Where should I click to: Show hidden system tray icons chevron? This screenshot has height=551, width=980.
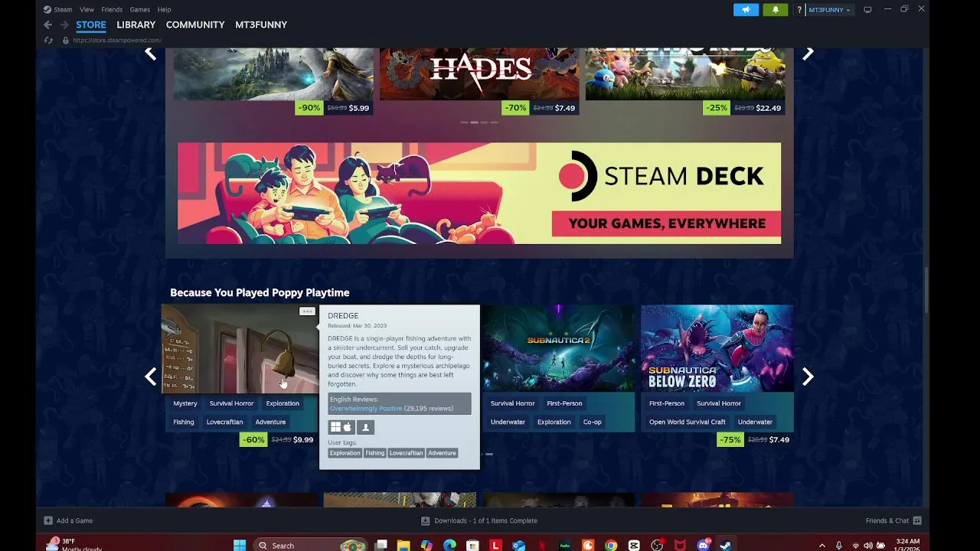[x=822, y=545]
